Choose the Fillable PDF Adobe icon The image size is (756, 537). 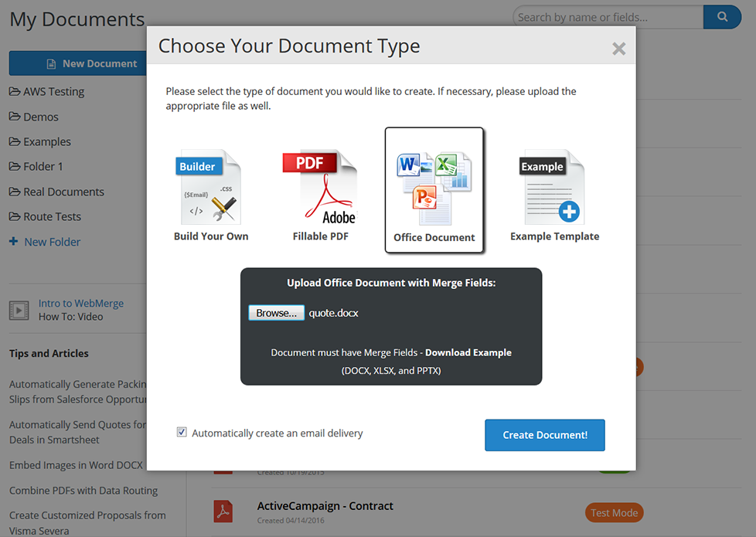(x=320, y=187)
